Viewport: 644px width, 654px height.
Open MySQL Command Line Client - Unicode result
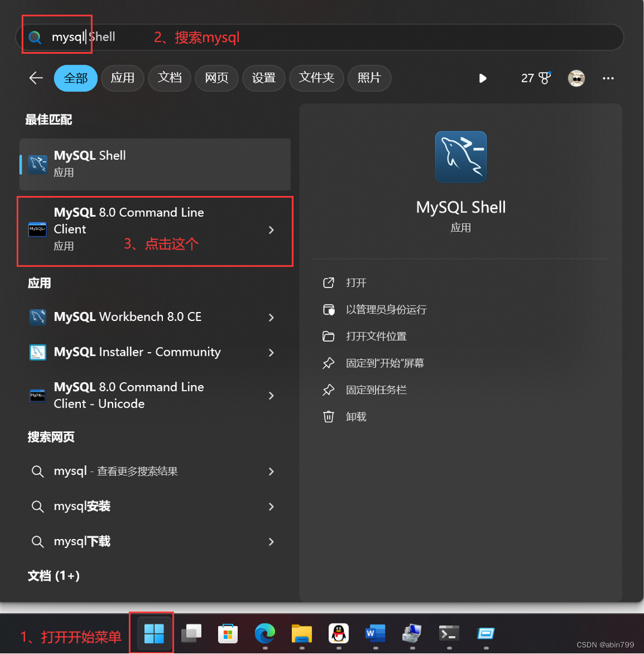click(x=155, y=395)
